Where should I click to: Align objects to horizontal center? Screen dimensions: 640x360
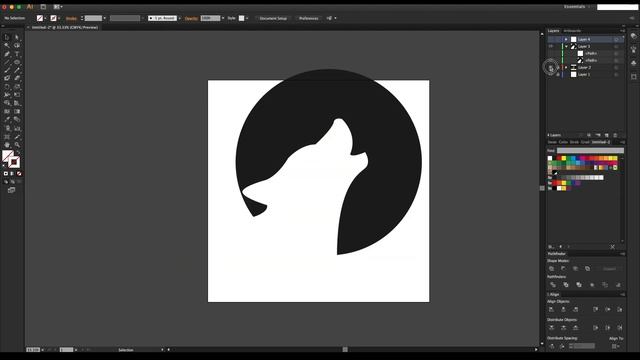(564, 309)
